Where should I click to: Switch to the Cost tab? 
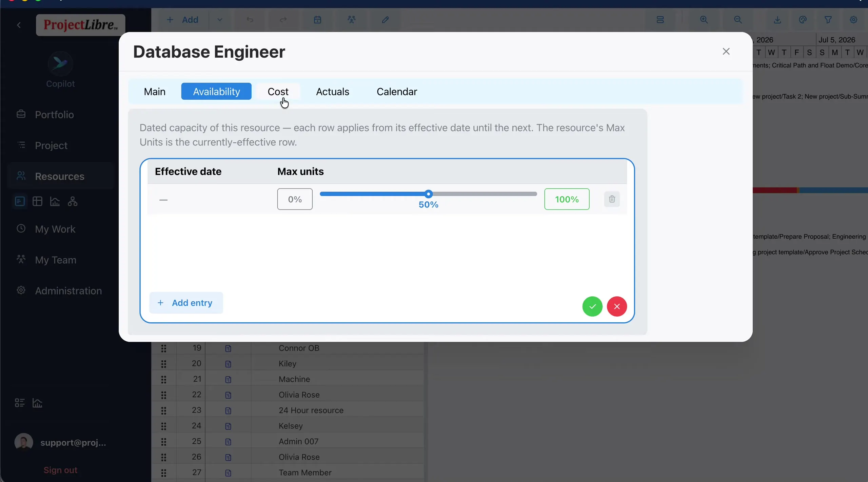coord(278,92)
